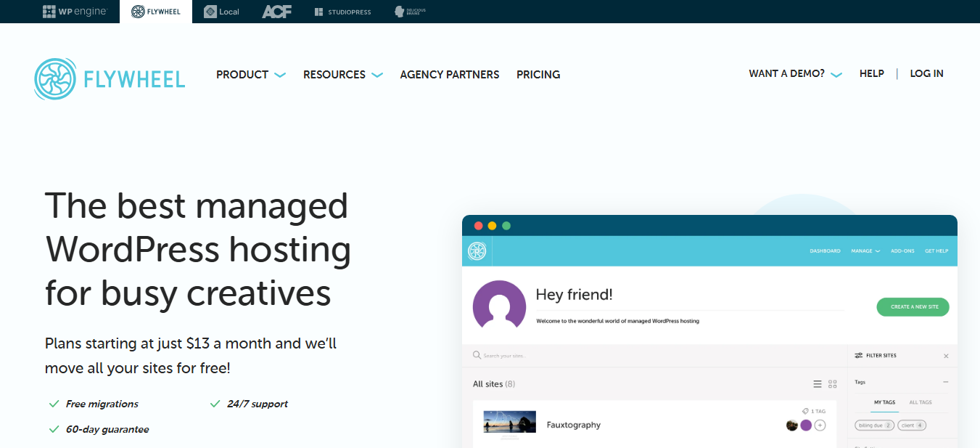Open the Pricing page
The height and width of the screenshot is (448, 980).
[x=538, y=74]
